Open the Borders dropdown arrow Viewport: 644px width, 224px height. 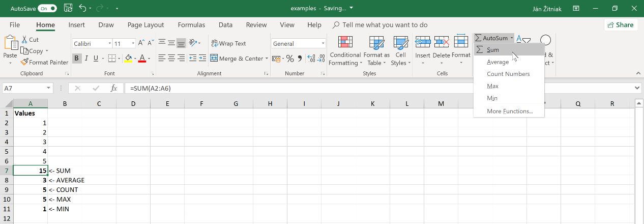(x=119, y=59)
